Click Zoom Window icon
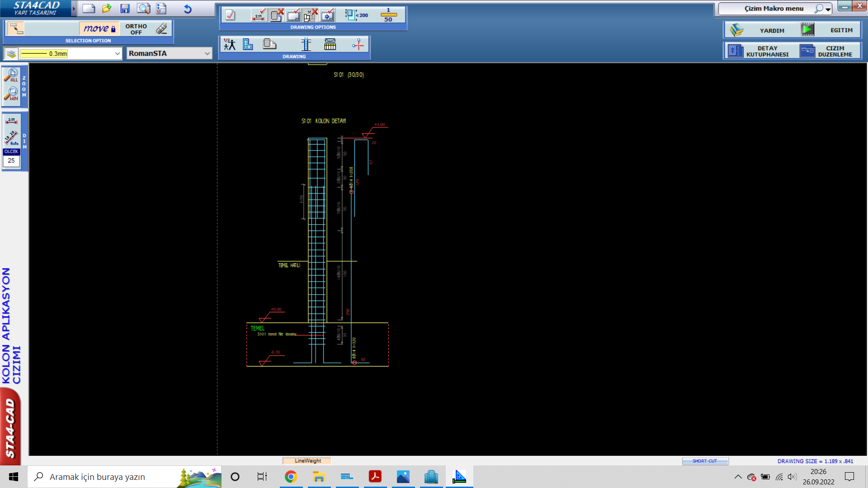This screenshot has width=868, height=488. pyautogui.click(x=12, y=94)
